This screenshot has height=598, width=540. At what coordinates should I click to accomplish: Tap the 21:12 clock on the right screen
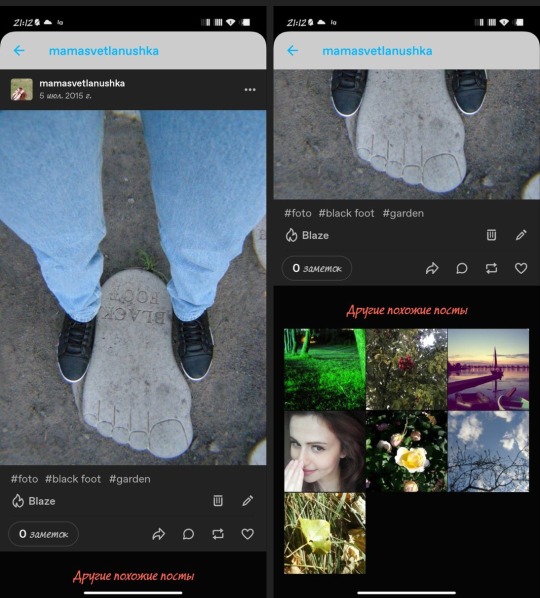coord(296,23)
